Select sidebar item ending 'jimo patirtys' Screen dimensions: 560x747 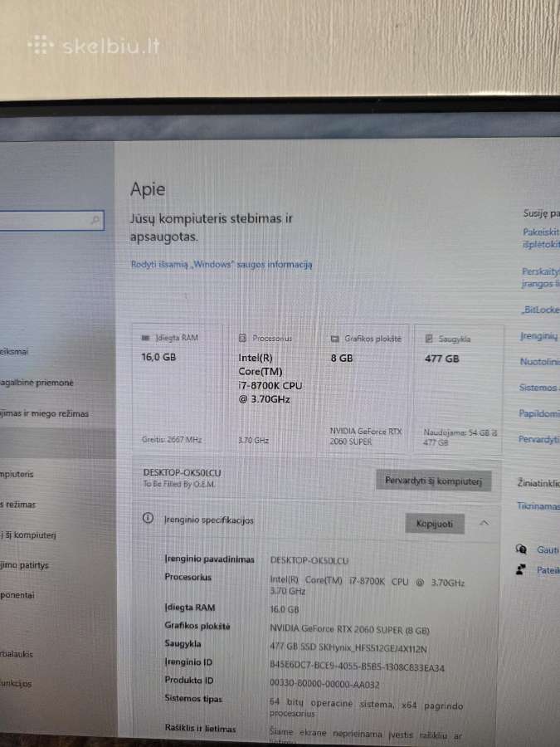tap(24, 565)
